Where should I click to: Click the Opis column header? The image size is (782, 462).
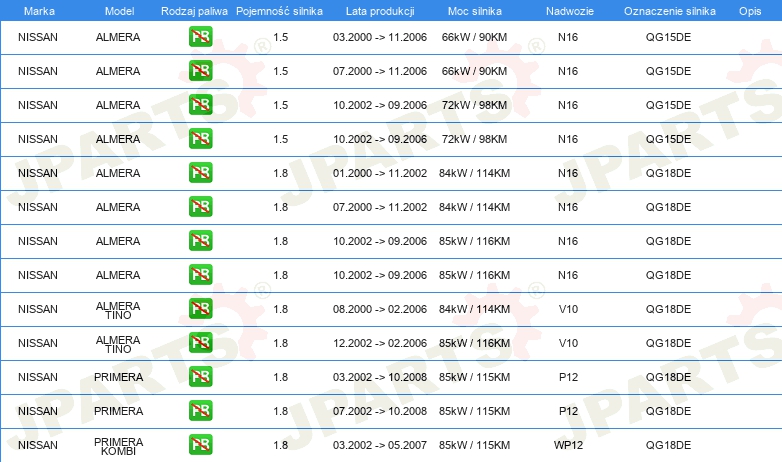[x=750, y=11]
